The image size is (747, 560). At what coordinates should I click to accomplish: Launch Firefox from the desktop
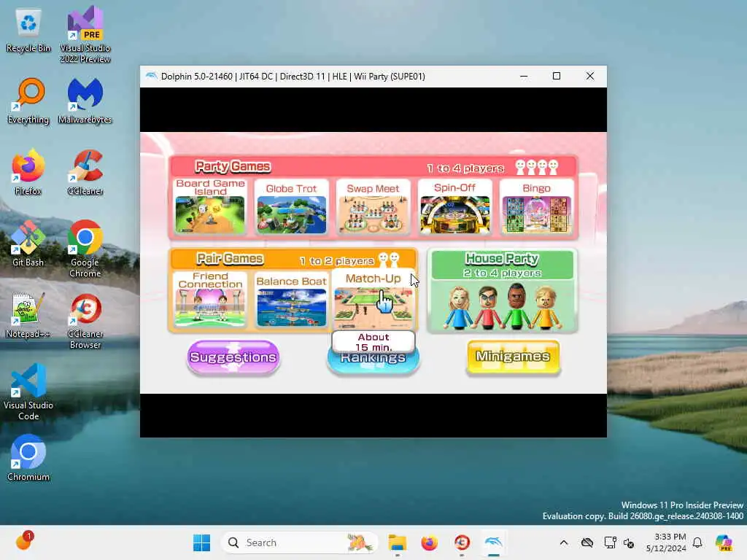coord(28,172)
